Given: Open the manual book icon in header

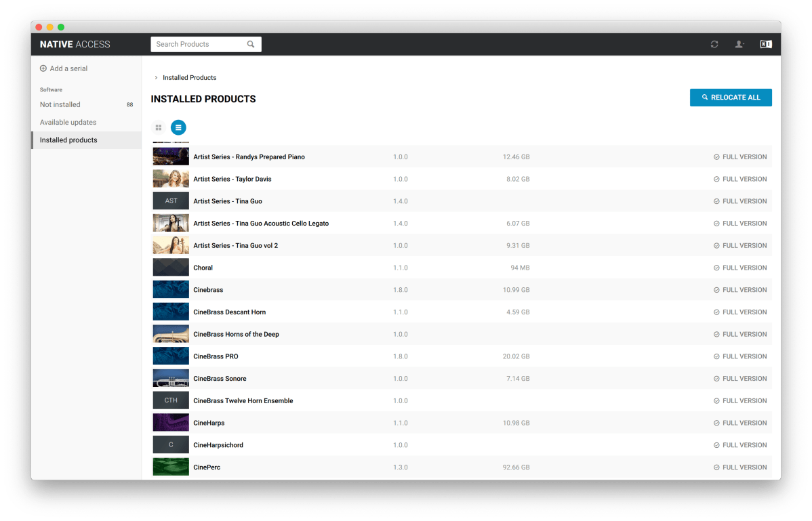Looking at the screenshot, I should (x=766, y=45).
